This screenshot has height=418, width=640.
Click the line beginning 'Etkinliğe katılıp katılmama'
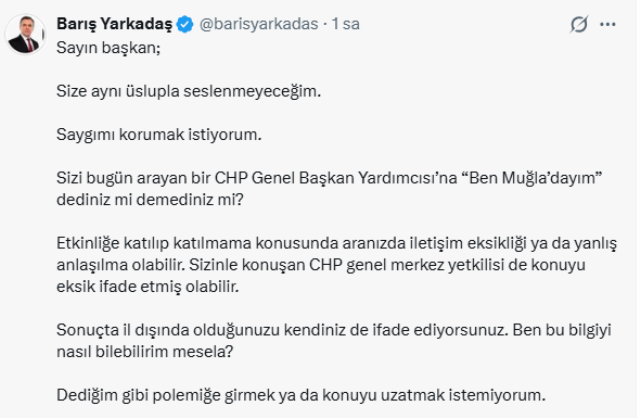point(337,243)
